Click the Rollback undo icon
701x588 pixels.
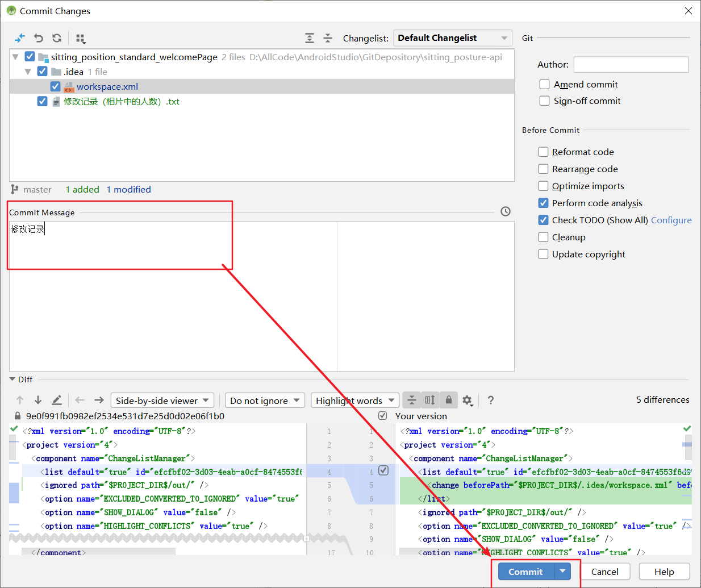(39, 38)
